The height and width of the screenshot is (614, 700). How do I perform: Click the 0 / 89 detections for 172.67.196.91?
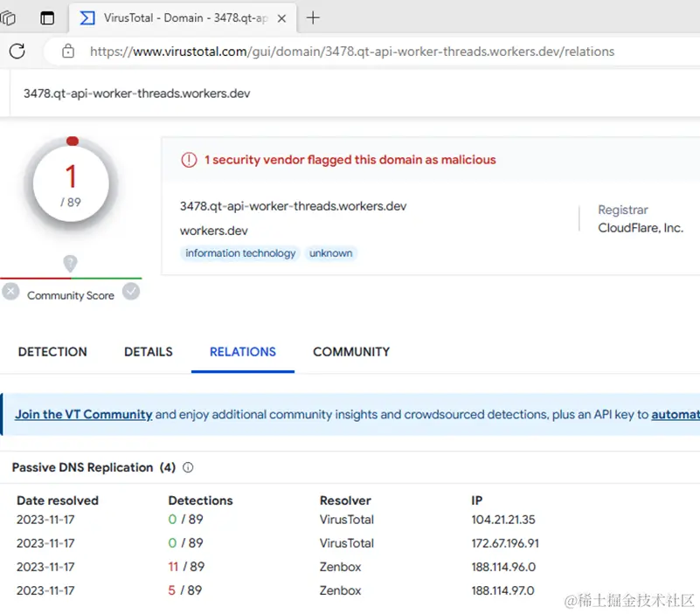point(185,543)
